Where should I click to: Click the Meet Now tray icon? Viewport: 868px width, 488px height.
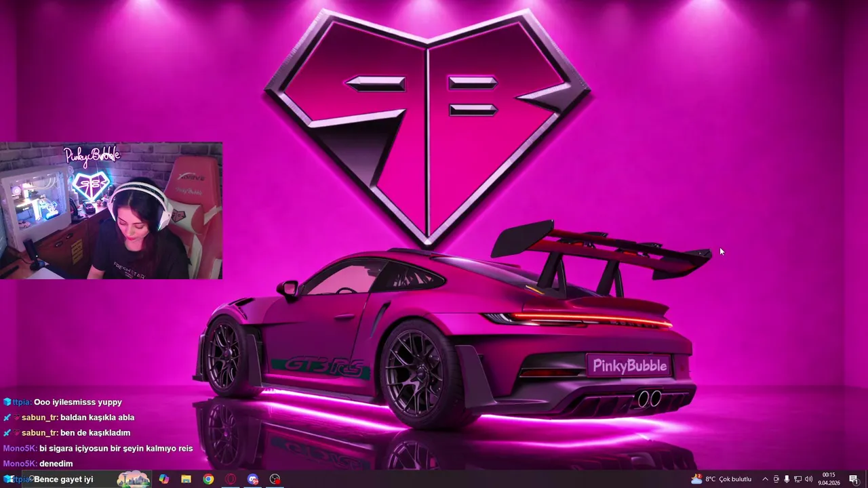click(776, 479)
